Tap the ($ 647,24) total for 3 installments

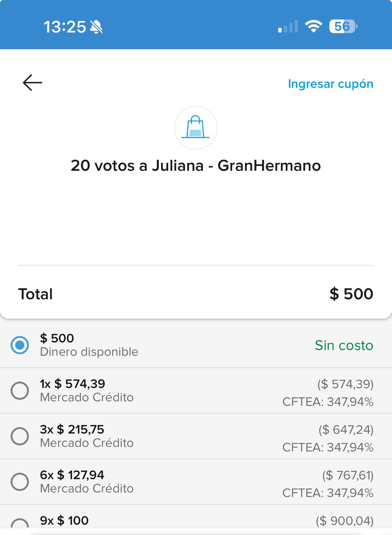coord(346,429)
